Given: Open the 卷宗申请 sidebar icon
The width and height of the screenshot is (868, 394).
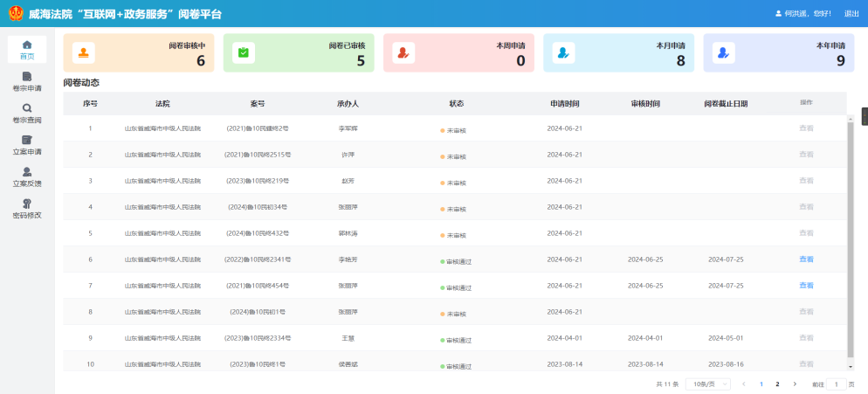Looking at the screenshot, I should [27, 77].
